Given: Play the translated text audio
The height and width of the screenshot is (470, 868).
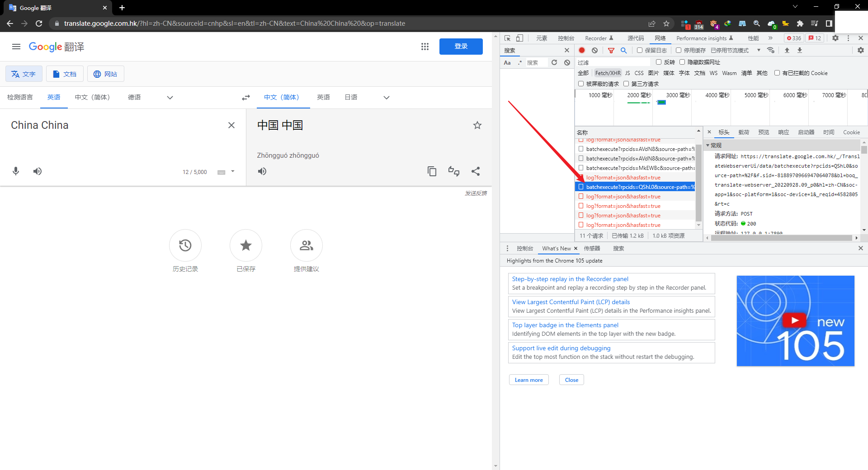Looking at the screenshot, I should click(x=262, y=171).
